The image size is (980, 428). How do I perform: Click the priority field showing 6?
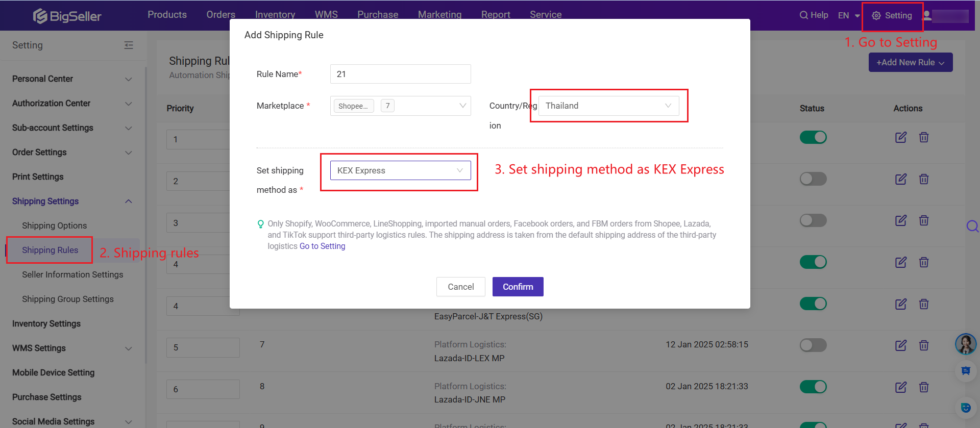point(203,389)
